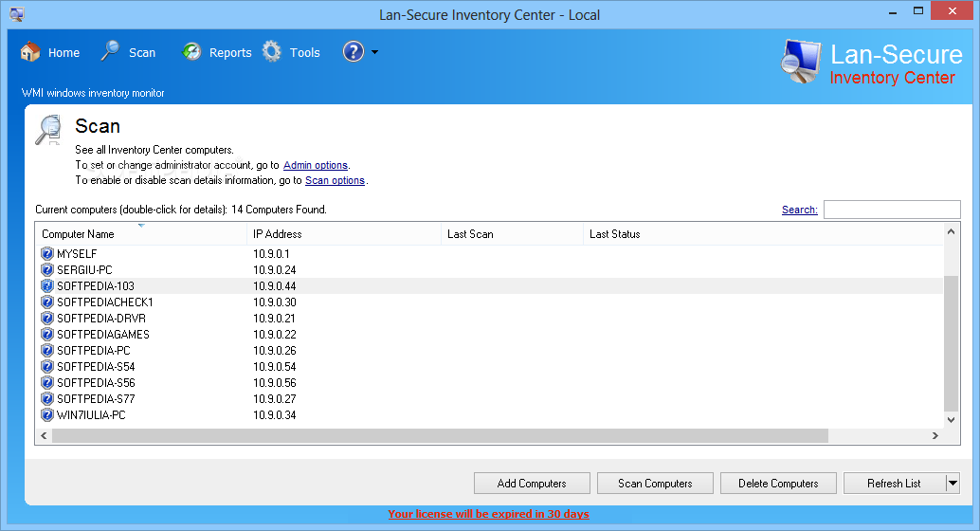980x531 pixels.
Task: Click IP address 10.9.0.56
Action: (274, 383)
